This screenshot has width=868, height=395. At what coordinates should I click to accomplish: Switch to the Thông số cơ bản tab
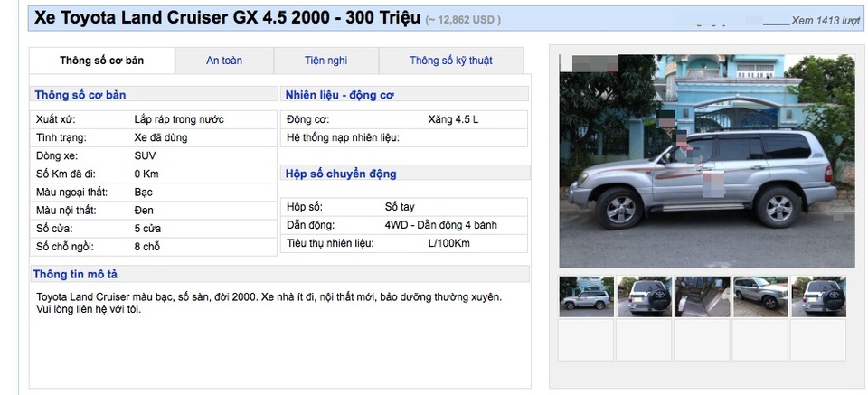102,61
